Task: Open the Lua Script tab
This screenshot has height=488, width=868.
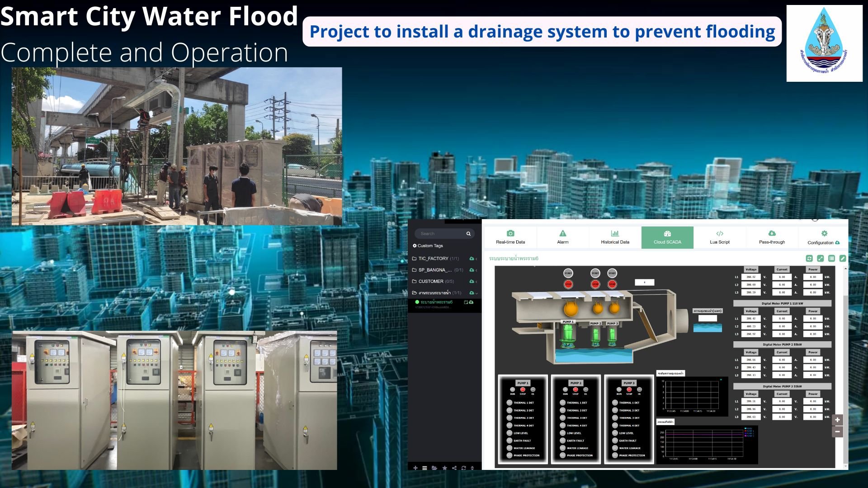Action: [719, 237]
